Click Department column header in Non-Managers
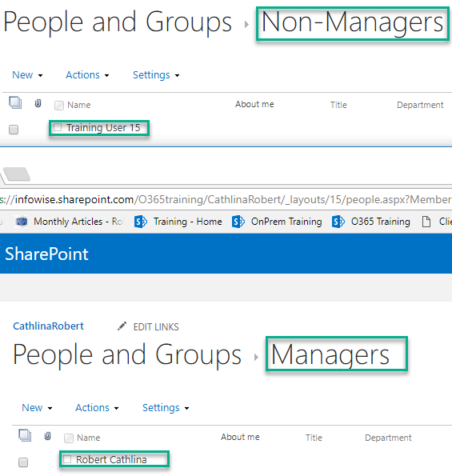Viewport: 452px width, 476px height. (x=420, y=105)
